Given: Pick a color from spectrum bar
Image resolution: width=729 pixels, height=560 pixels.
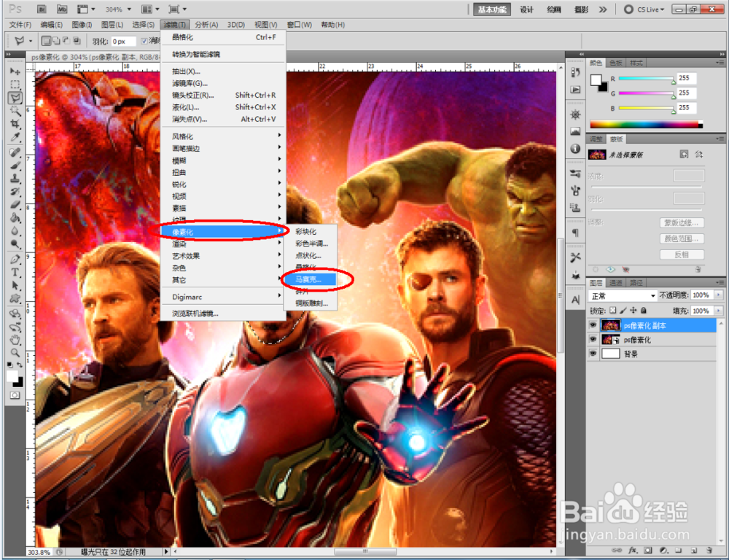Looking at the screenshot, I should (646, 124).
